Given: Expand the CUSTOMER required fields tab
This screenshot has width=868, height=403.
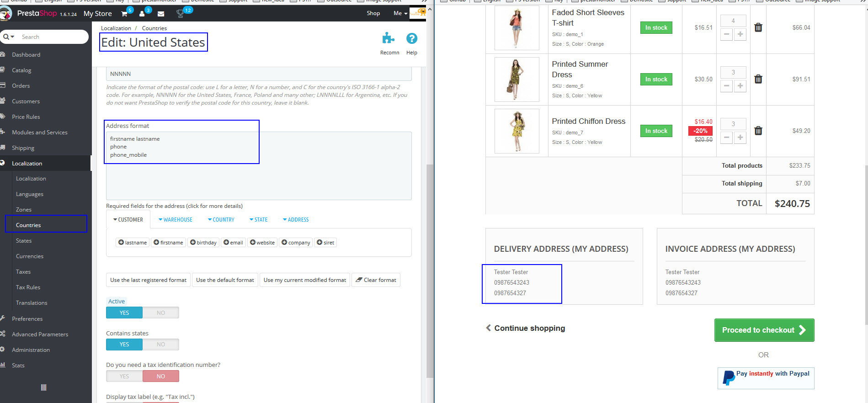Looking at the screenshot, I should click(128, 220).
